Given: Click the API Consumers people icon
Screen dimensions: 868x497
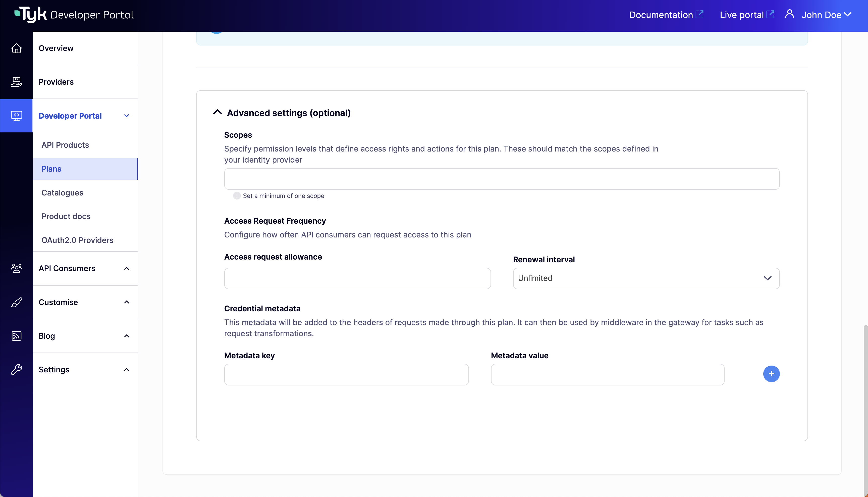Looking at the screenshot, I should point(16,268).
